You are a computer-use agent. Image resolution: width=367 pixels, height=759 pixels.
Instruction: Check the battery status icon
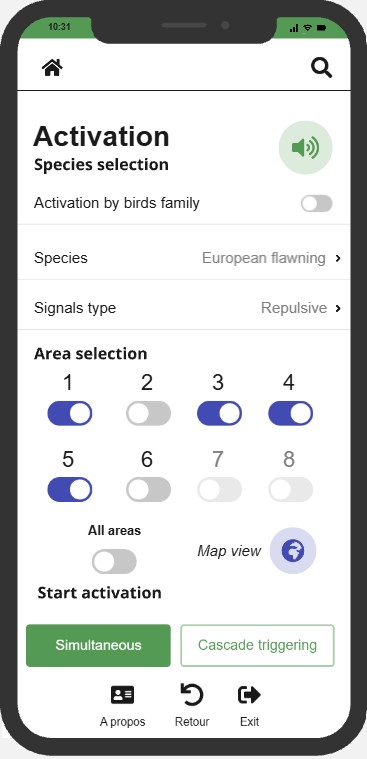[321, 28]
